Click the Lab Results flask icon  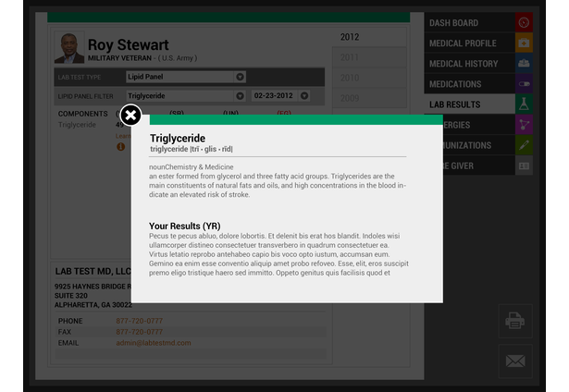point(524,104)
